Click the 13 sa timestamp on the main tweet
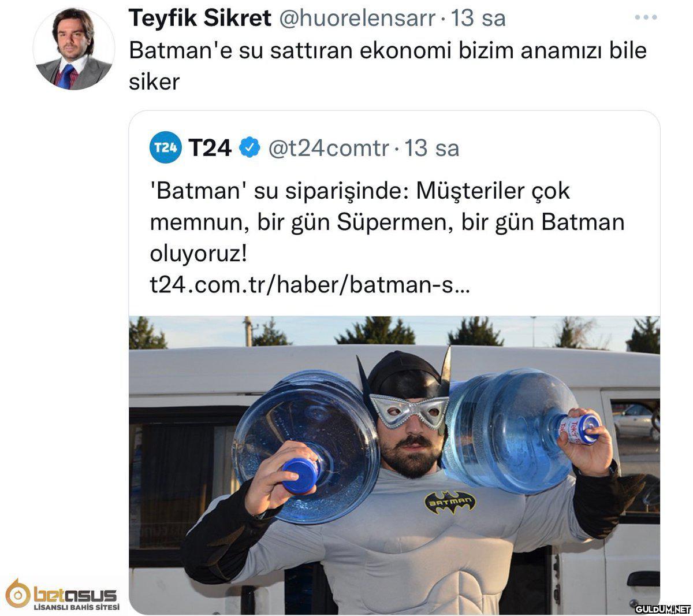 478,19
